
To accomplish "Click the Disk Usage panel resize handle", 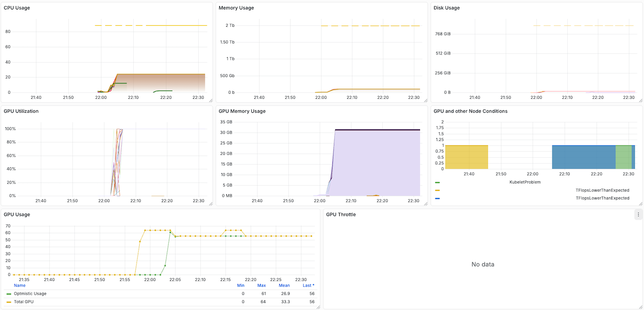I will [x=640, y=101].
